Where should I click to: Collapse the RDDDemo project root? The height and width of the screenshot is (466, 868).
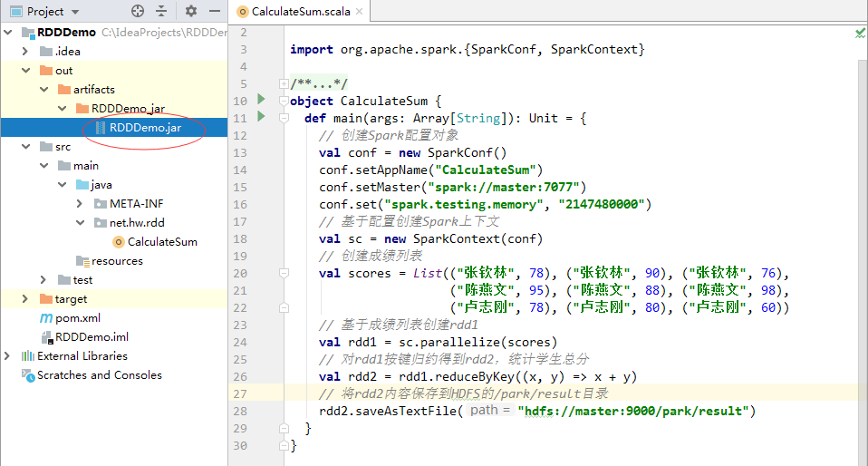[8, 32]
